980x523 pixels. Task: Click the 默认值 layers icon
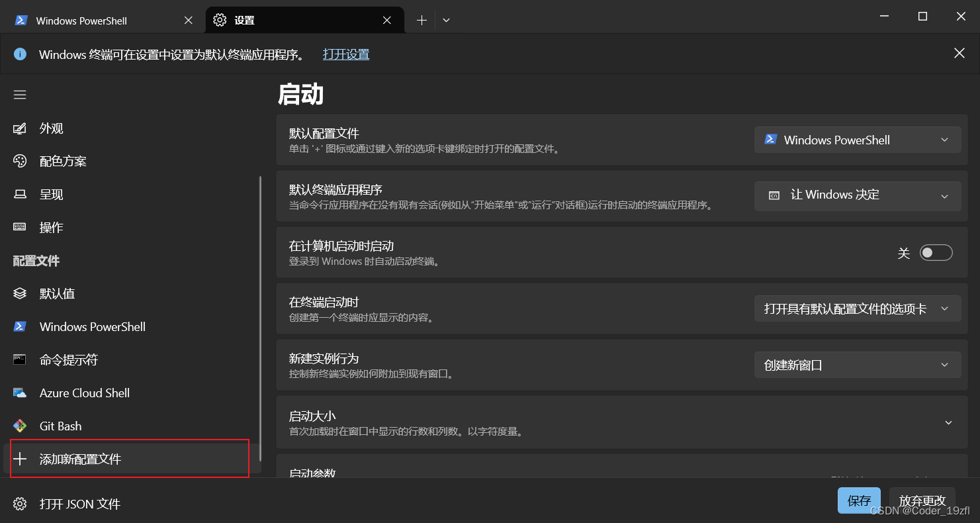(x=20, y=293)
